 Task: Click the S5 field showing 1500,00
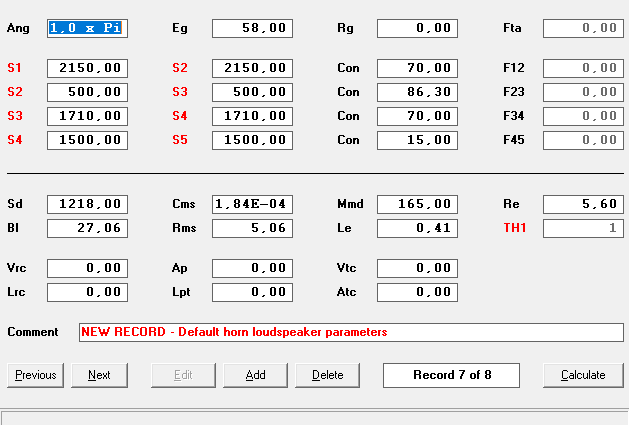(x=252, y=140)
